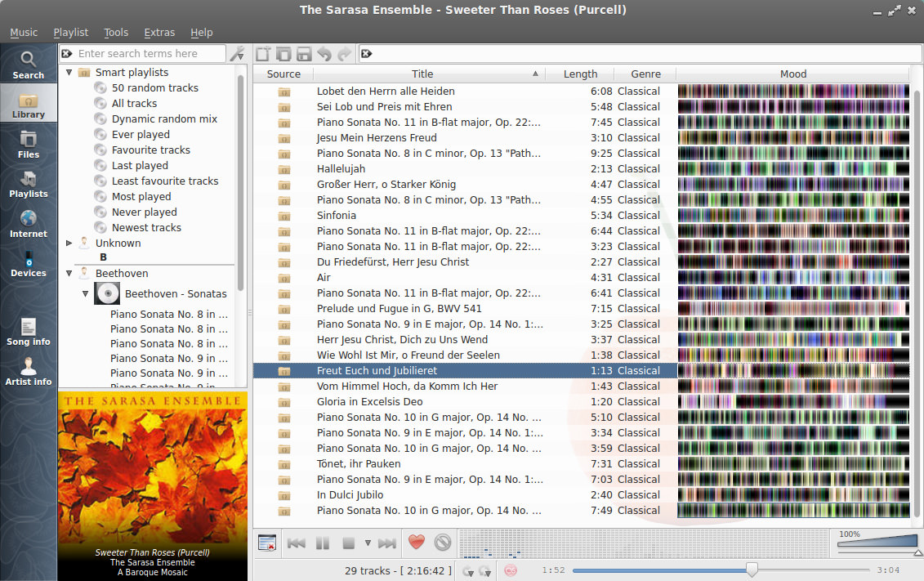Open the Search tab in the sidebar
Screen dimensions: 924x581
[x=29, y=64]
